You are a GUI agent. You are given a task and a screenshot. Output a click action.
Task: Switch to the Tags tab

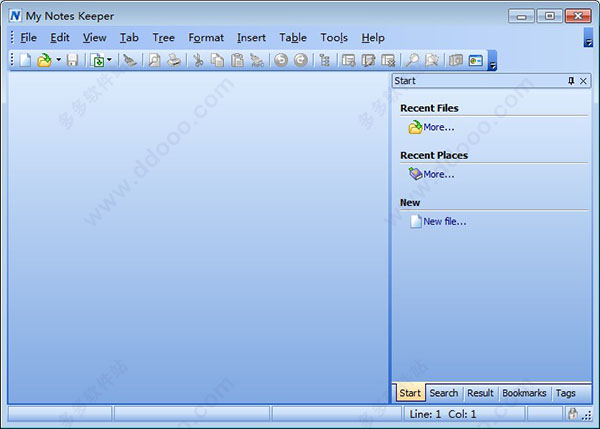pyautogui.click(x=566, y=393)
